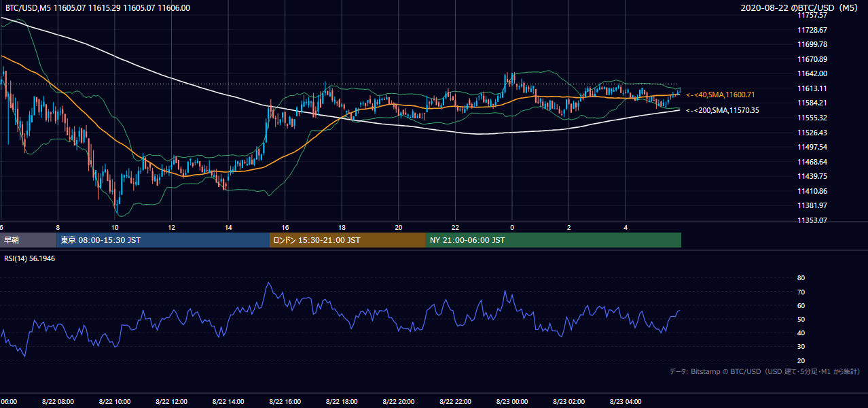868x408 pixels.
Task: Click RSI scale level 40
Action: [801, 333]
